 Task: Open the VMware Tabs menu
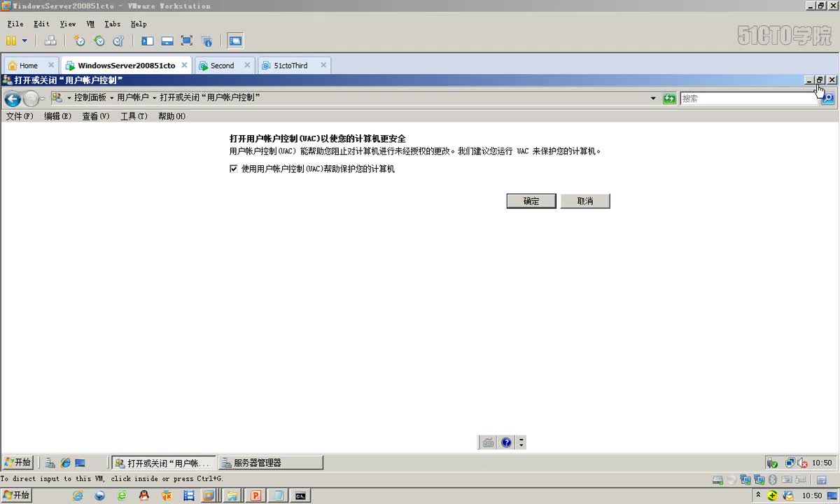(x=113, y=24)
